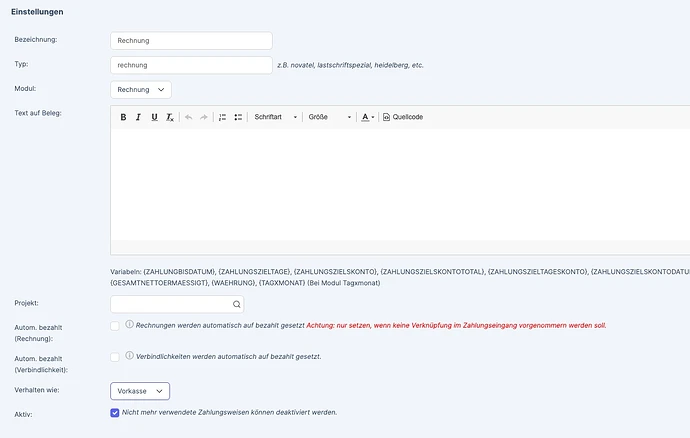Insert a bulleted list

(x=238, y=117)
